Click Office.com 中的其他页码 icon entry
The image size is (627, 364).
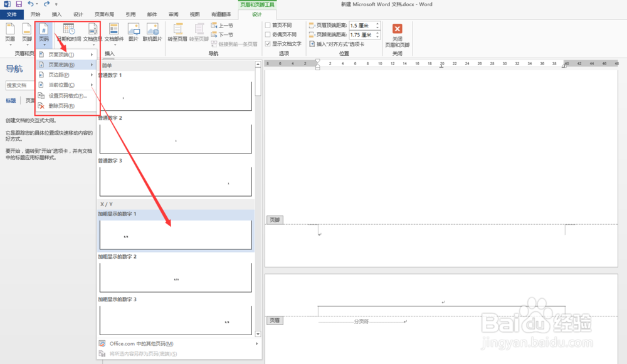pos(102,343)
